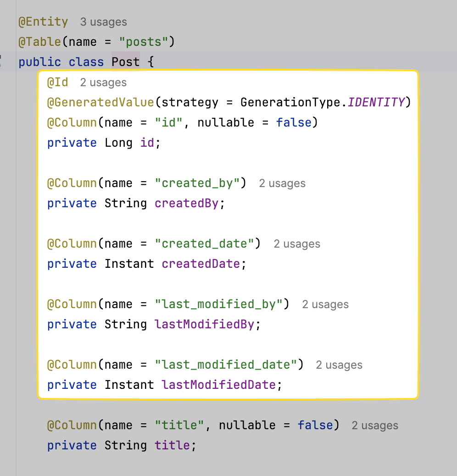Show the 2 usages hint on title column

[375, 425]
